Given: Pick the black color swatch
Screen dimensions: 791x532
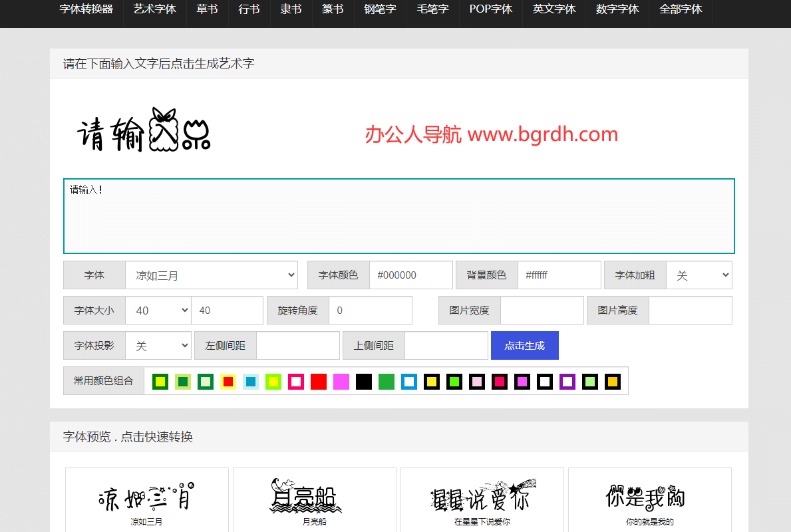Looking at the screenshot, I should 363,382.
